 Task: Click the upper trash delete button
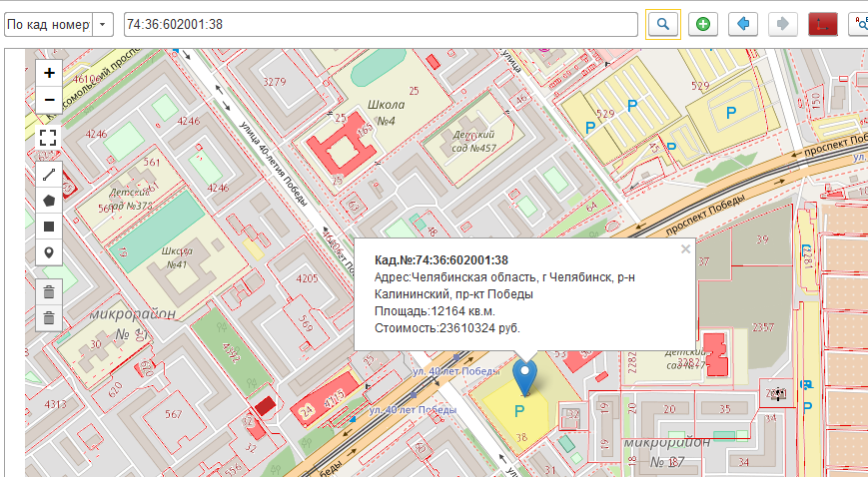[49, 291]
